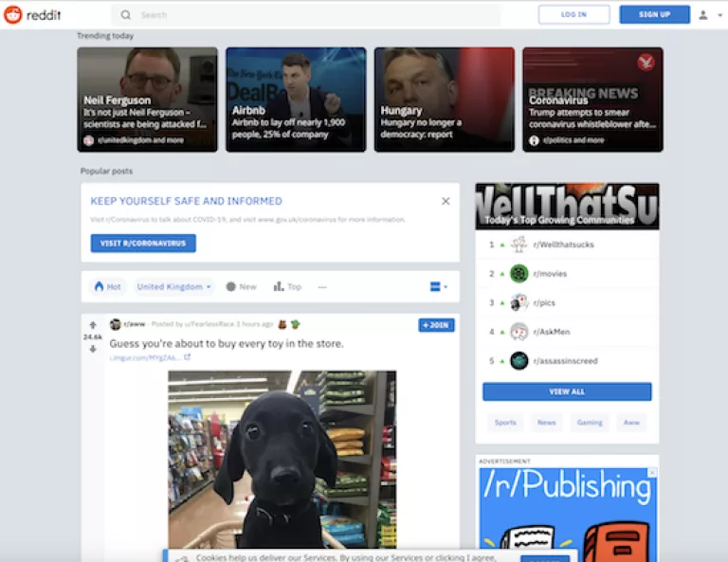
Task: Close the advertisement with the X icon
Action: pos(652,472)
